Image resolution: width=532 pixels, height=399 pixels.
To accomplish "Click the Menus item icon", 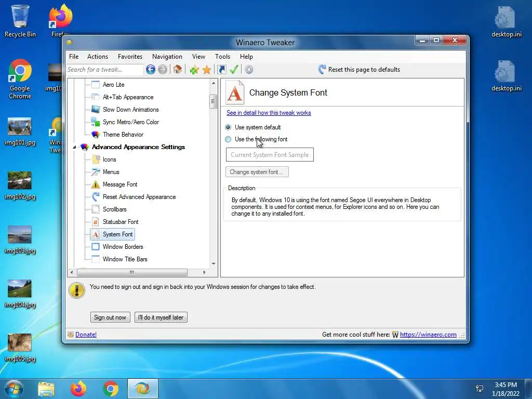I will point(96,172).
